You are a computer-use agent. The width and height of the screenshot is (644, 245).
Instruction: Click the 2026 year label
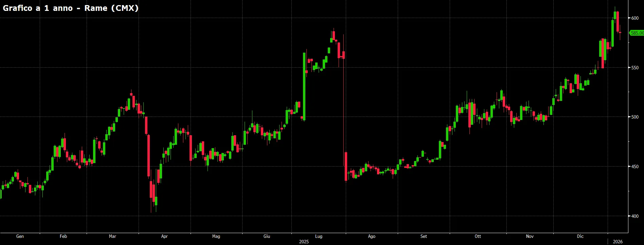tap(618, 242)
